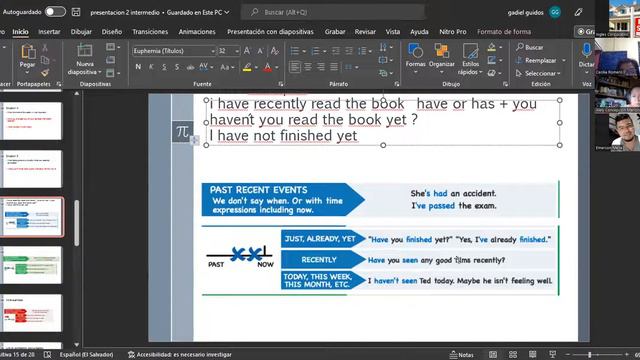Click the Pegar paste icon
The height and width of the screenshot is (360, 640).
(27, 52)
